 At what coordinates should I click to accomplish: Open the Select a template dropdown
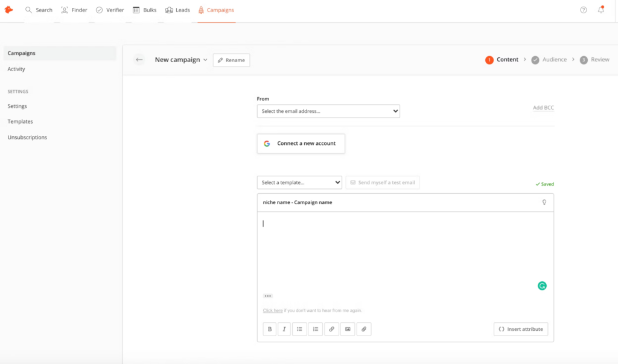click(x=299, y=182)
